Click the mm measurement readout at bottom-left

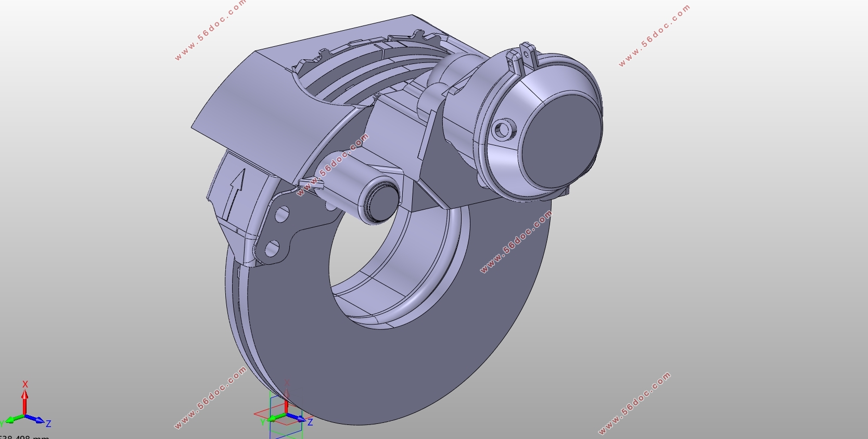(23, 436)
